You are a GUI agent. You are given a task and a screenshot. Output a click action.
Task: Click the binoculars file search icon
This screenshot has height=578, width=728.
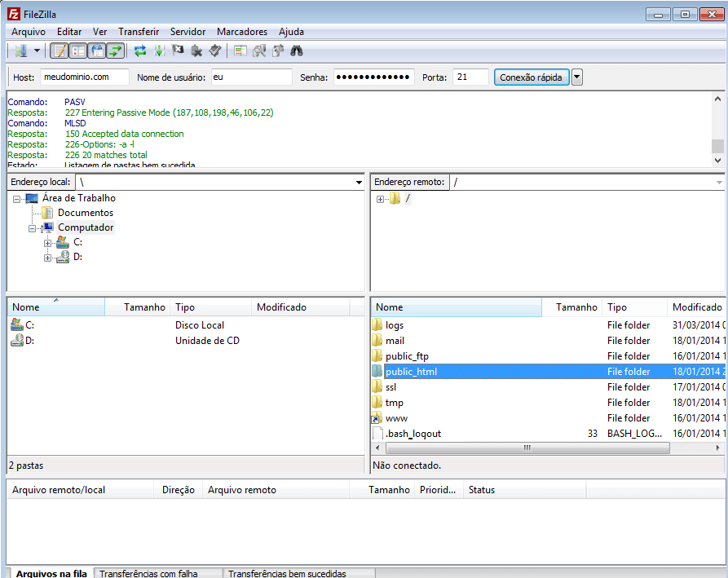[x=297, y=51]
